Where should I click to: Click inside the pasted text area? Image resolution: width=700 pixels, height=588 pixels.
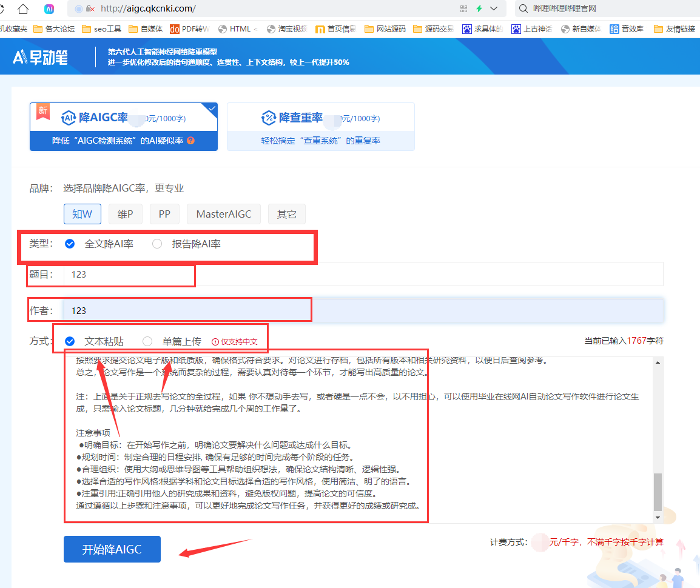point(358,439)
